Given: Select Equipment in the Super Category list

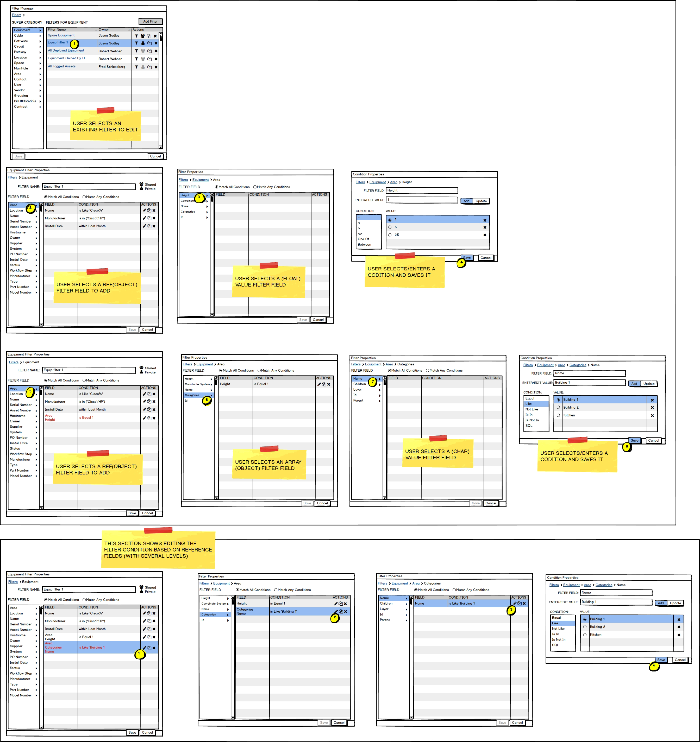Looking at the screenshot, I should [28, 30].
